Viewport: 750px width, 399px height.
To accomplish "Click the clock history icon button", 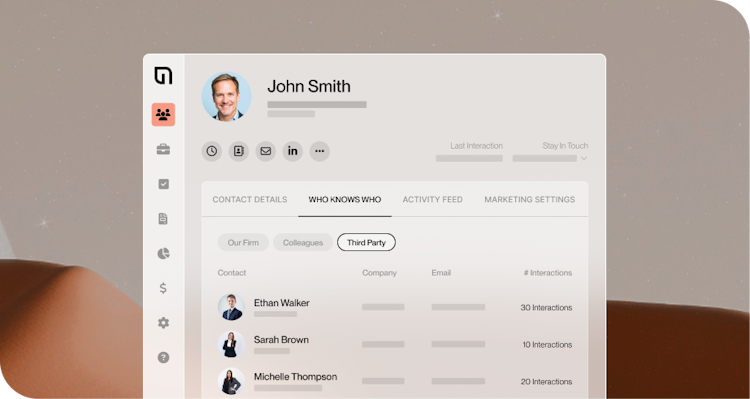I will pos(211,151).
